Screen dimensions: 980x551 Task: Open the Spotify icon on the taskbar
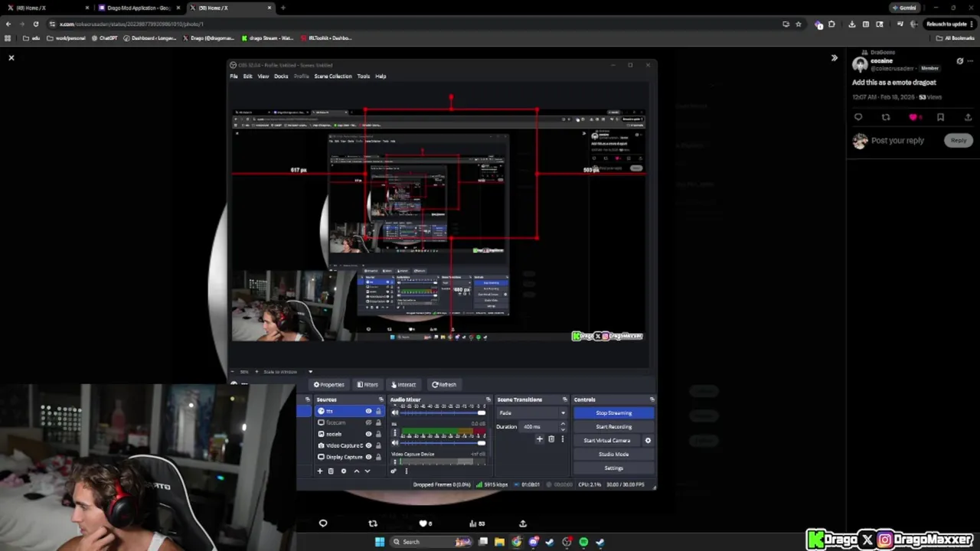[583, 542]
